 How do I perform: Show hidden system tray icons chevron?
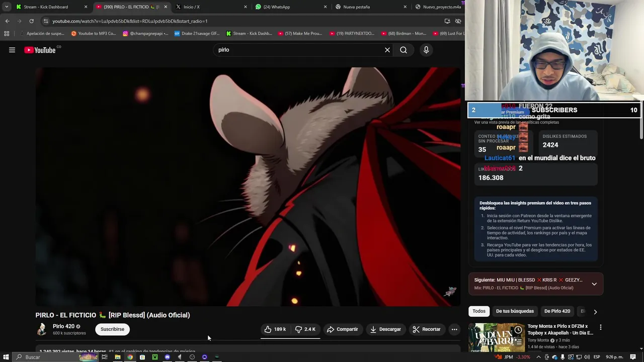(538, 357)
